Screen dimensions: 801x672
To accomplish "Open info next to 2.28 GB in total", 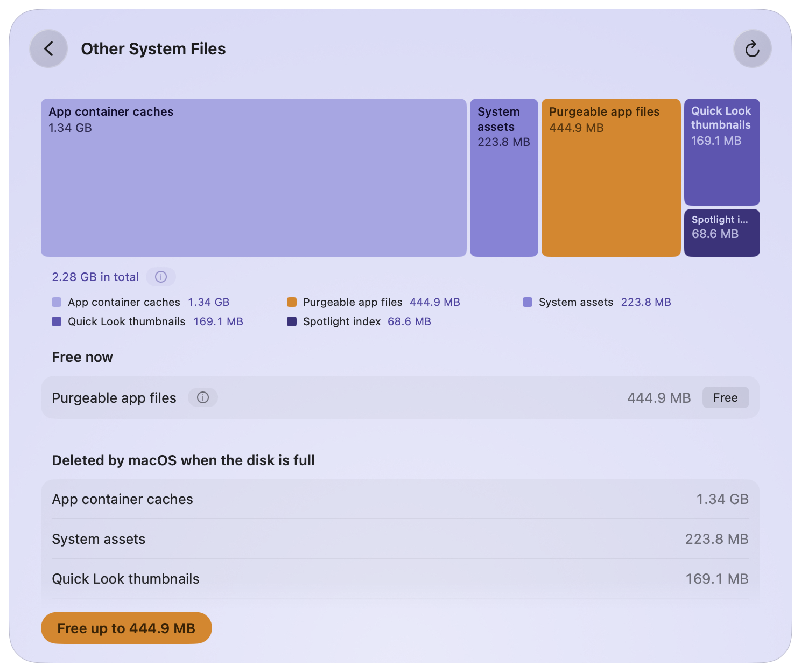I will [161, 277].
